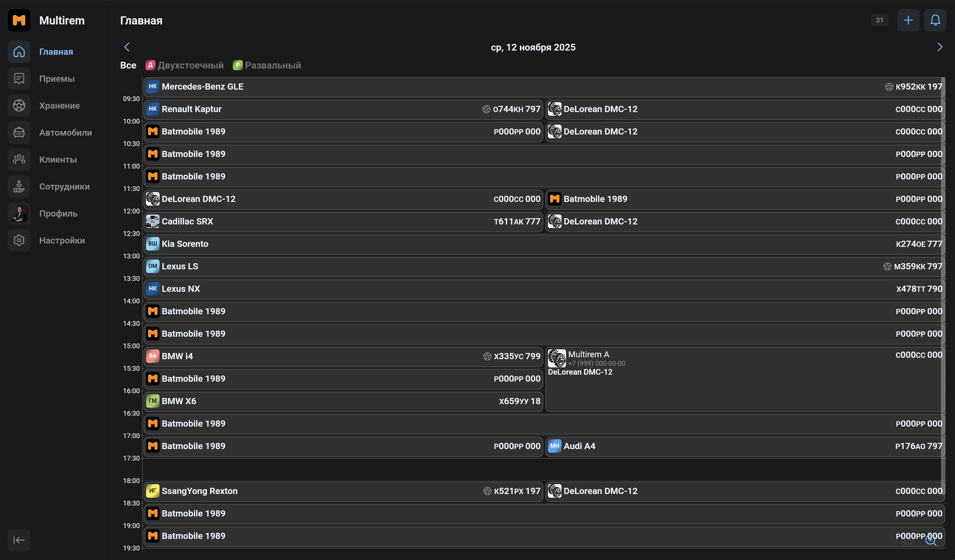This screenshot has width=955, height=560.
Task: Open the Хранение tire storage section
Action: (59, 105)
